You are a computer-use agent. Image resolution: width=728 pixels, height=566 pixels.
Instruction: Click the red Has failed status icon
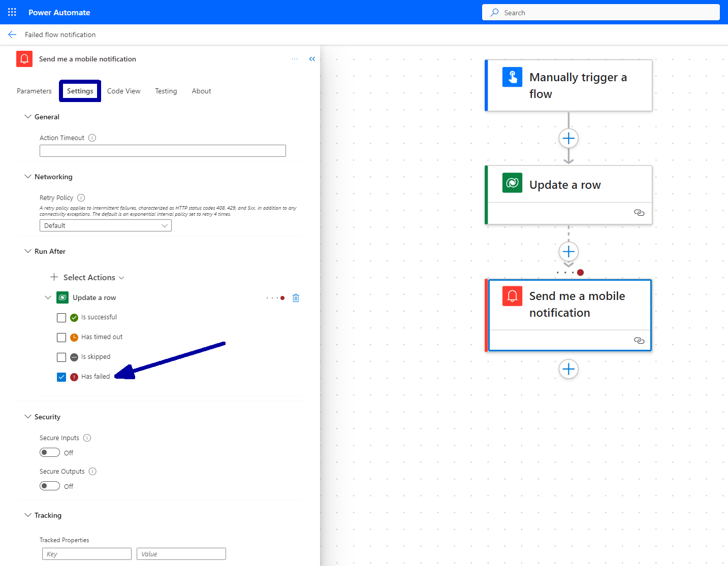click(74, 377)
